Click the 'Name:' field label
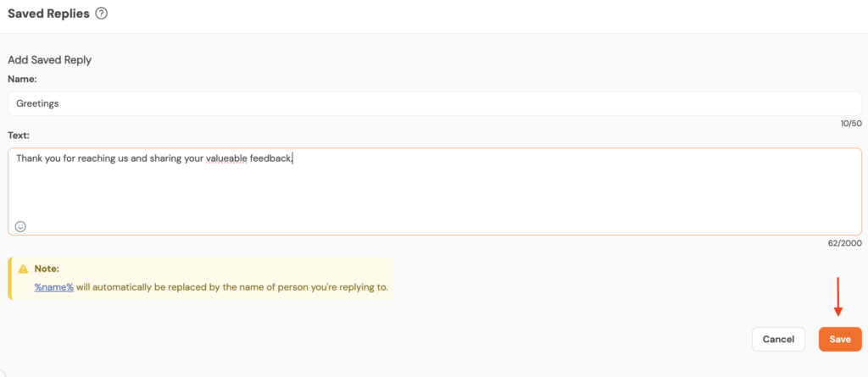The width and height of the screenshot is (868, 377). (x=23, y=79)
